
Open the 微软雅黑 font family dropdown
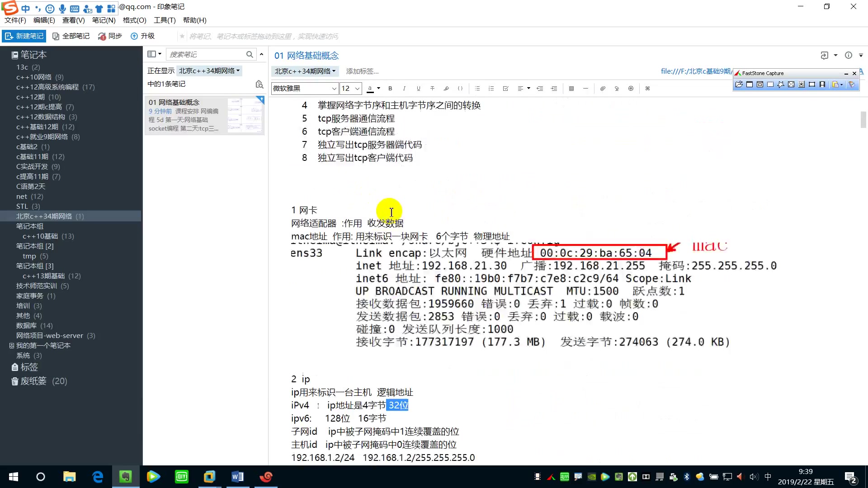[304, 88]
